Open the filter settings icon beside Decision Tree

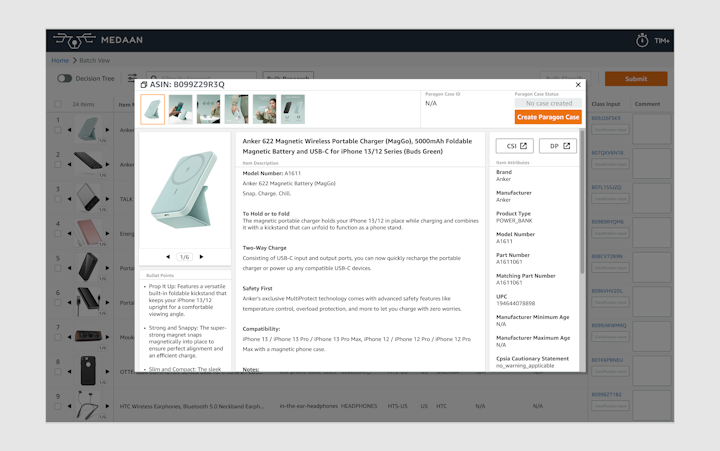132,78
